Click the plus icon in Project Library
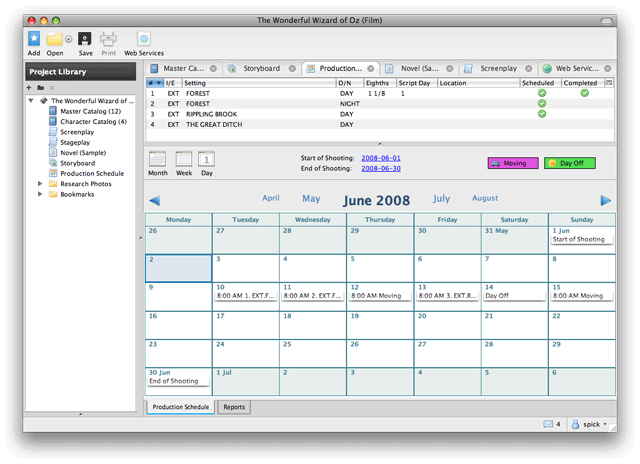 [29, 88]
